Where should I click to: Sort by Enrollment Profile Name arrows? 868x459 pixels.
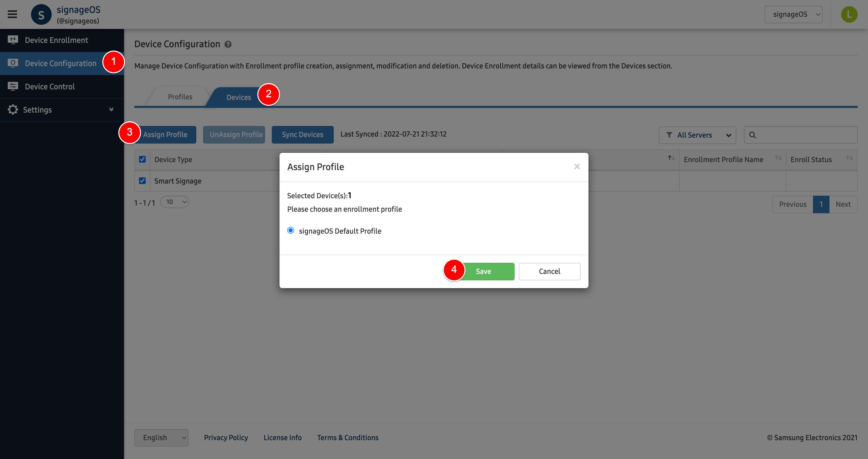[778, 158]
